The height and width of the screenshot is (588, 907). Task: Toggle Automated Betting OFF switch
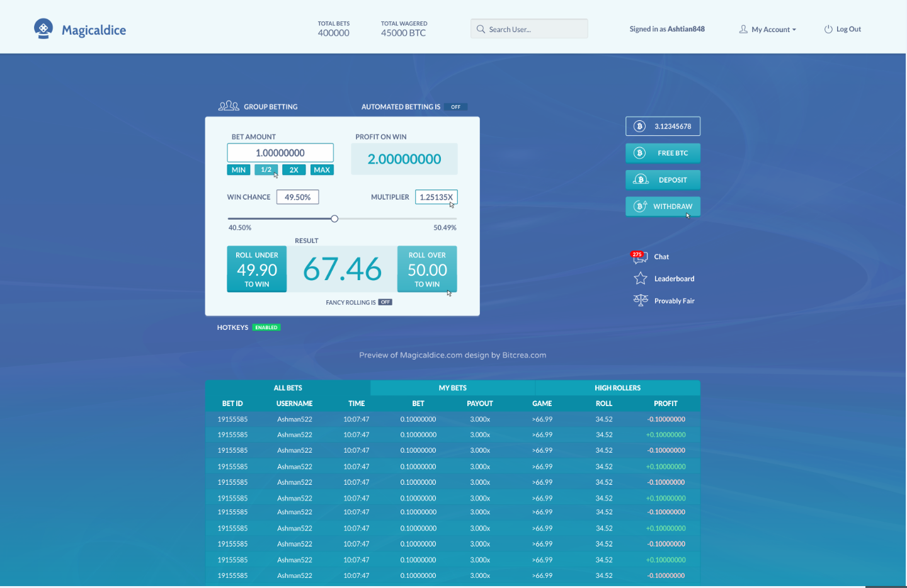pos(455,107)
